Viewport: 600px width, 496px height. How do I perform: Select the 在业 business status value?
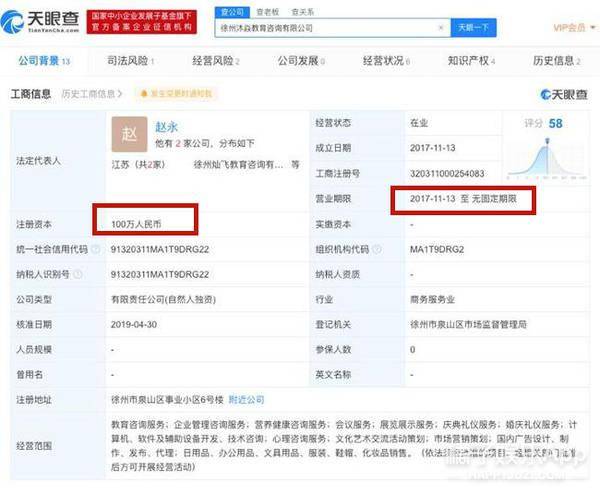point(419,123)
